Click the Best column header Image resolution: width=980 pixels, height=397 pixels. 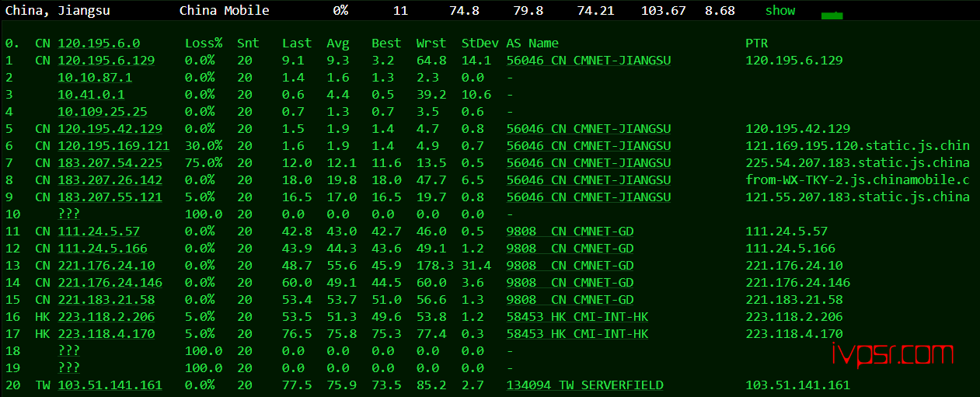pos(386,44)
